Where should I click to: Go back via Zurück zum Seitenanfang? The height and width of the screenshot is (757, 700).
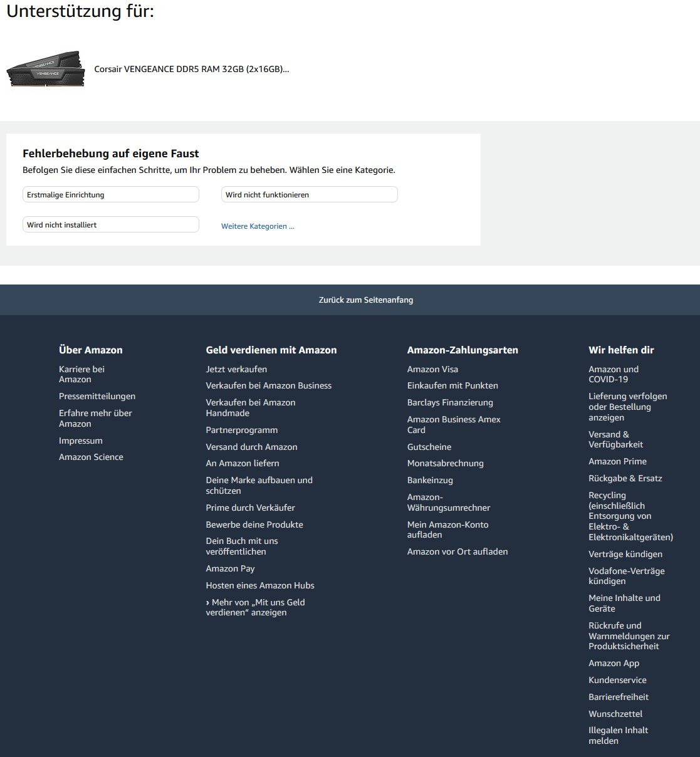pyautogui.click(x=366, y=300)
